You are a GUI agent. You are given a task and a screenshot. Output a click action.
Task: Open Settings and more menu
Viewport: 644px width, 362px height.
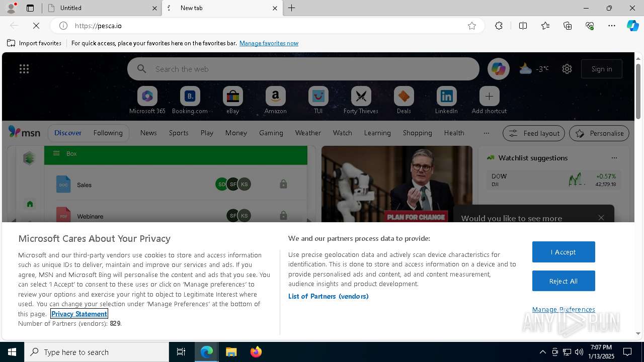[612, 26]
